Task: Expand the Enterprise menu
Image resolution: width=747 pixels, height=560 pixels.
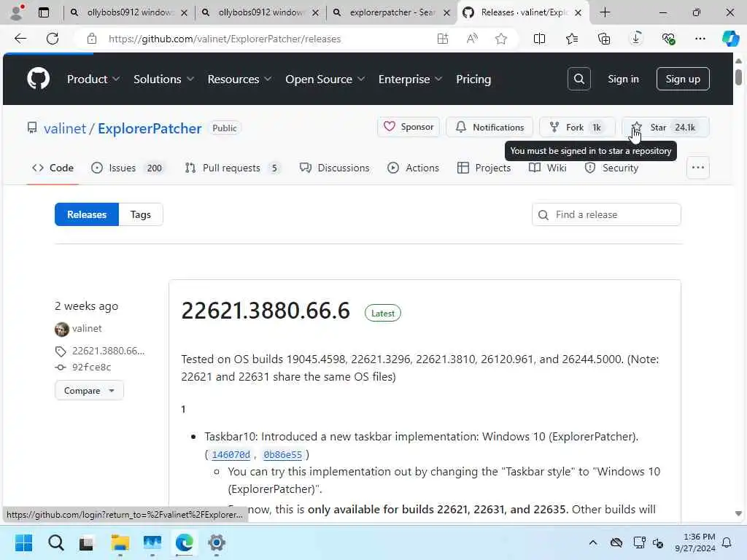Action: (x=410, y=79)
